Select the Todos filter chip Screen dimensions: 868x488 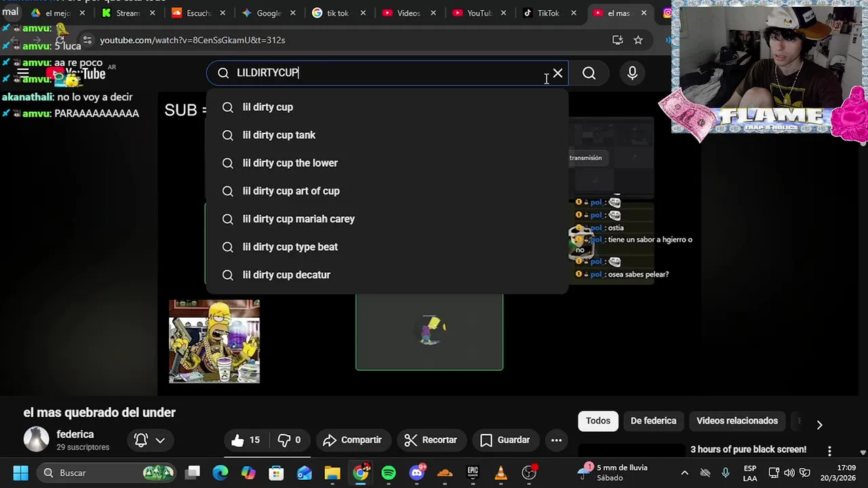point(598,421)
